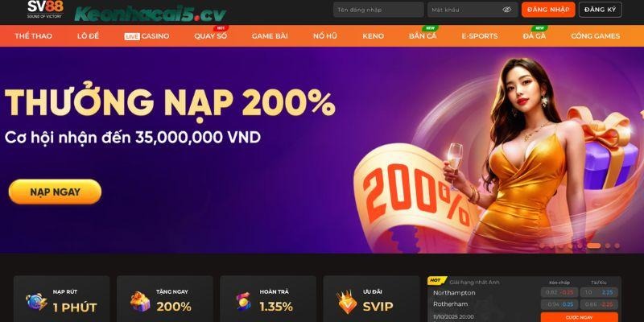Click the lightning Nạp Rút icon
Image resolution: width=644 pixels, height=322 pixels.
point(36,302)
